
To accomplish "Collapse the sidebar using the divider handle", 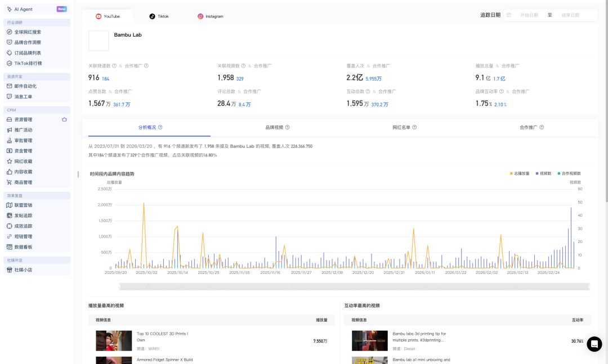I will [78, 174].
